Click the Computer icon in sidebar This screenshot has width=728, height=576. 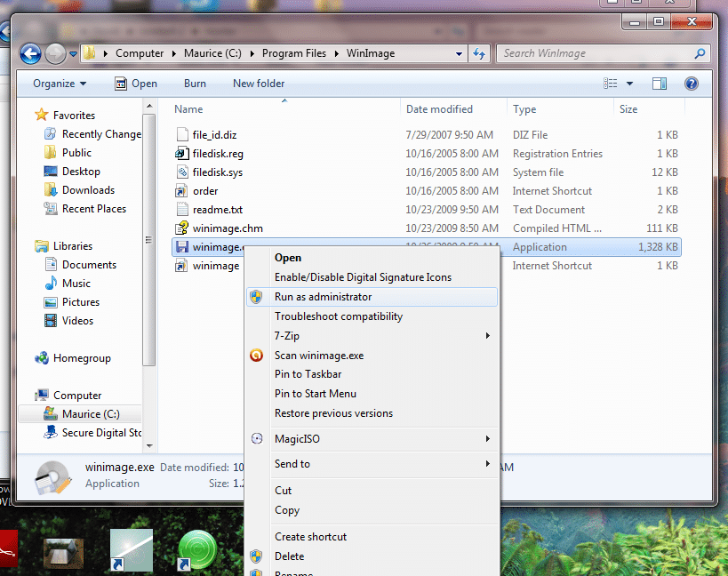[42, 395]
